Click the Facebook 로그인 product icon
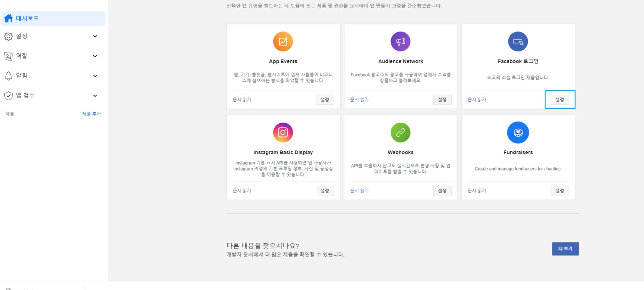Screen dimensions: 644x290 (x=518, y=42)
